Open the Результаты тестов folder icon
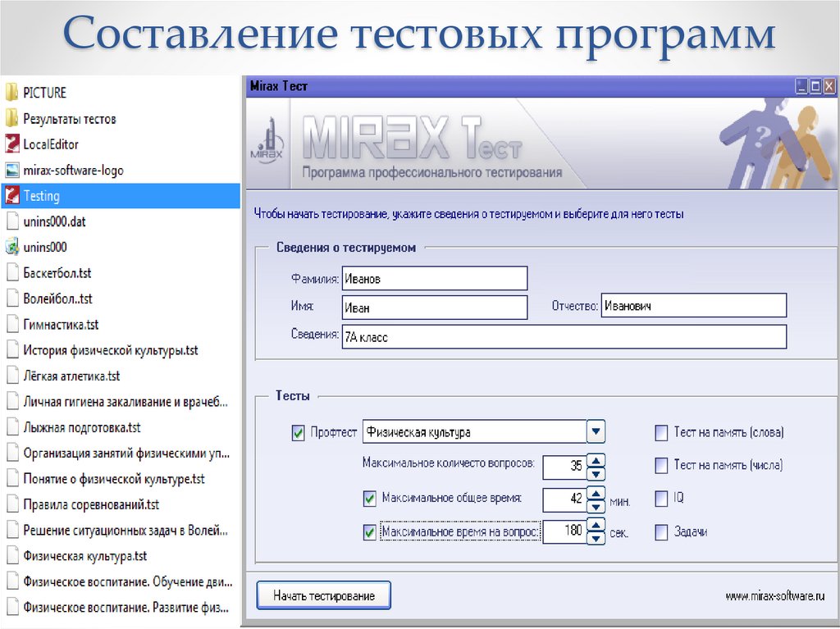 [x=11, y=118]
